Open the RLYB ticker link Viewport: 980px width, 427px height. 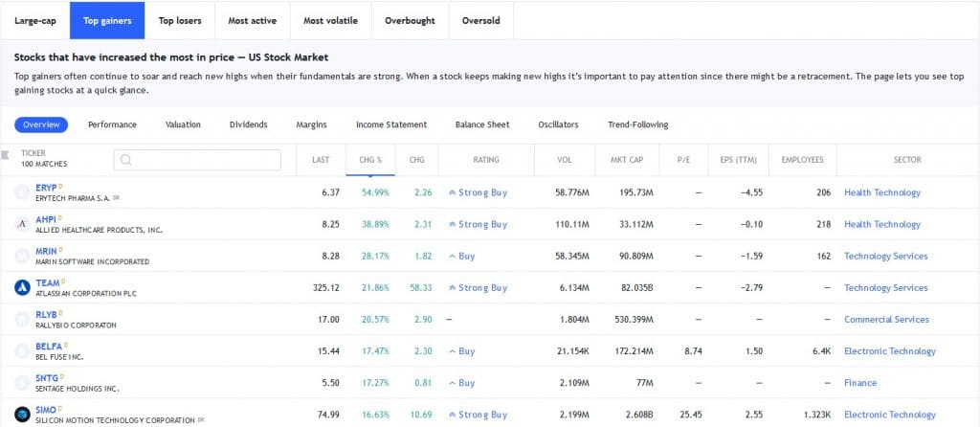click(x=46, y=314)
